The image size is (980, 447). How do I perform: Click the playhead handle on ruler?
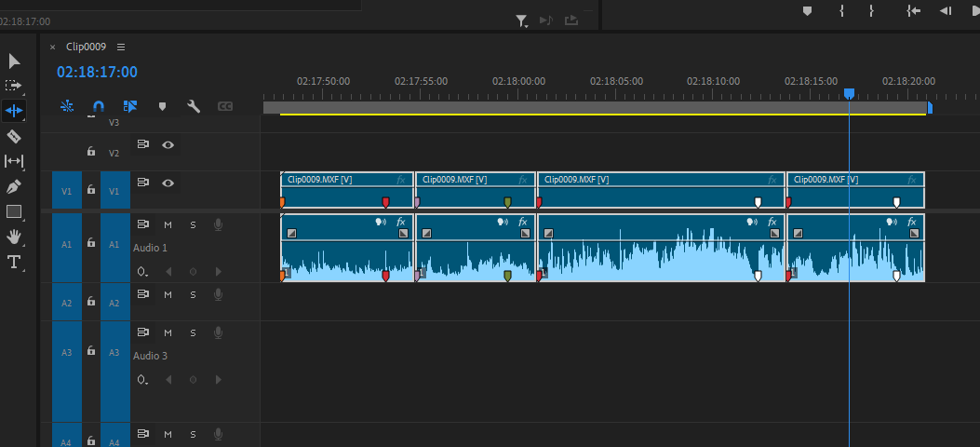(849, 93)
